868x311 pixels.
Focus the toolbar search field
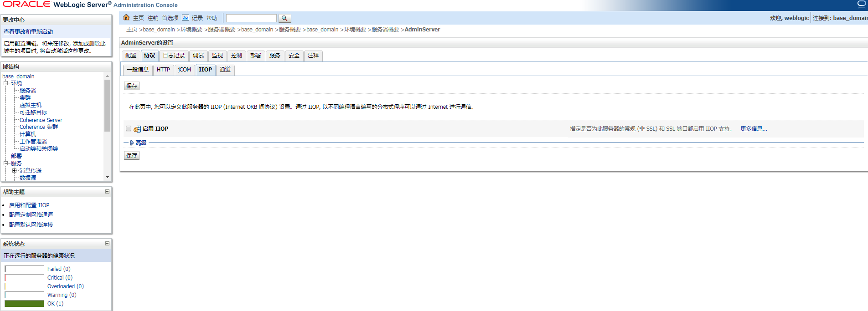click(251, 18)
